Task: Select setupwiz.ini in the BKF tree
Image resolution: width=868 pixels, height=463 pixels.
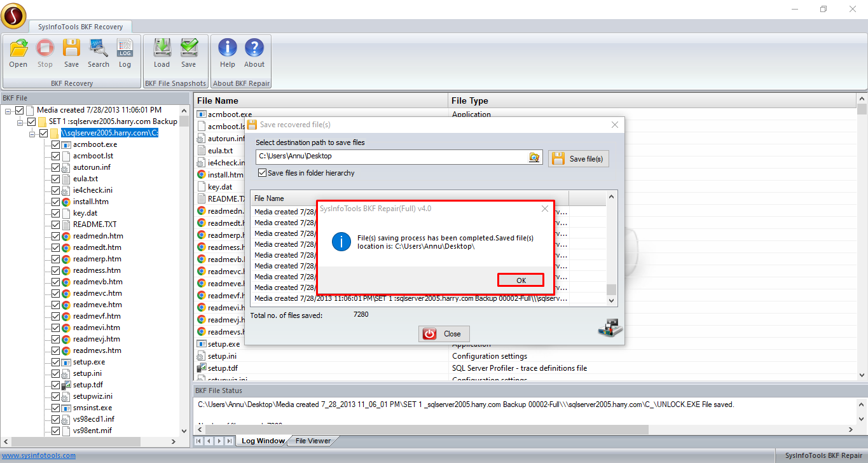Action: coord(92,396)
